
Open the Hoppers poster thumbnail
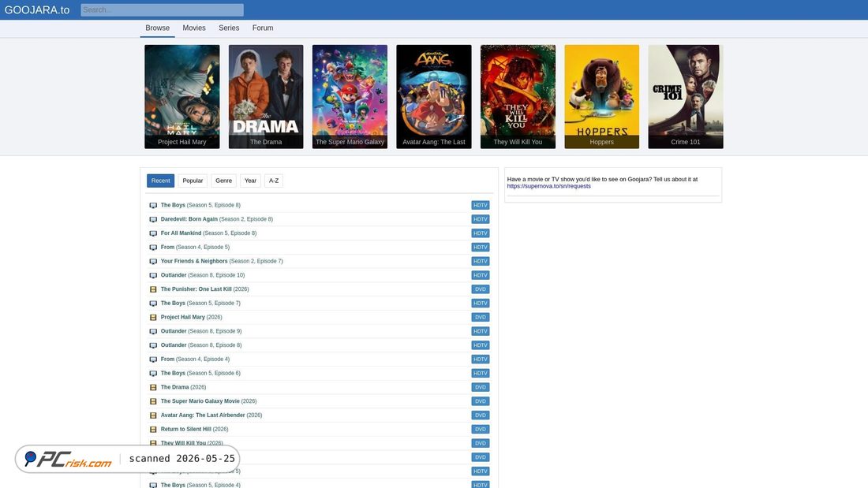pos(602,96)
